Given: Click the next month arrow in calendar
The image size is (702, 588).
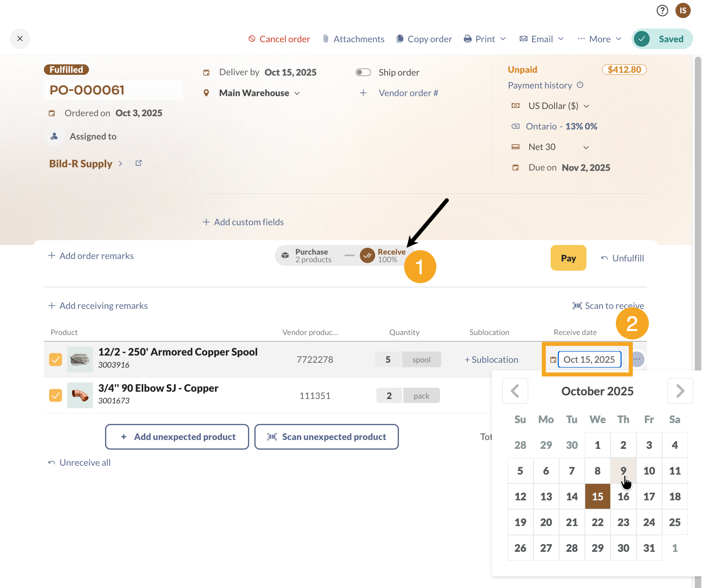Looking at the screenshot, I should tap(680, 391).
